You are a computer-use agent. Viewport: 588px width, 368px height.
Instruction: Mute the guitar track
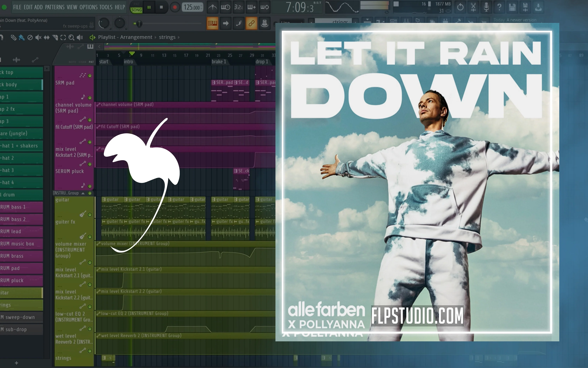(x=90, y=215)
